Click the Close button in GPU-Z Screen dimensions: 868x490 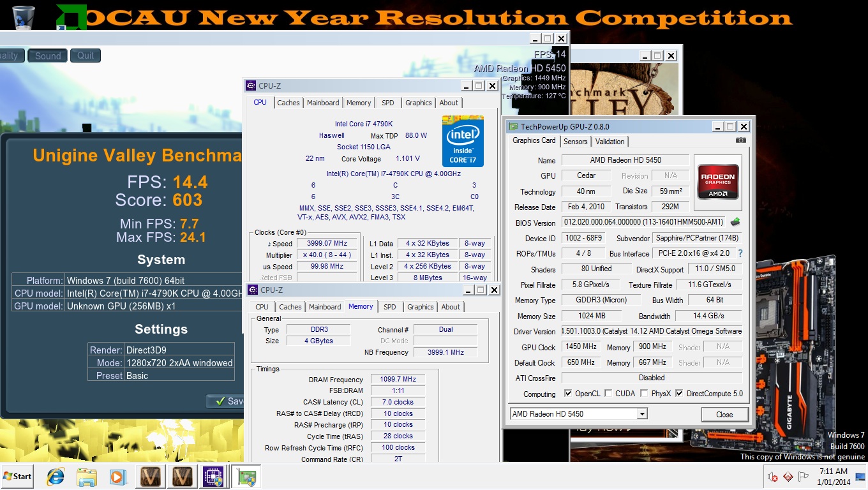(x=724, y=414)
